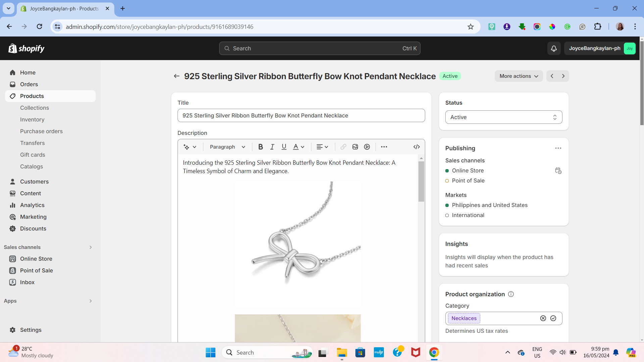Select the silver bow necklace image
The image size is (644, 362).
[298, 245]
